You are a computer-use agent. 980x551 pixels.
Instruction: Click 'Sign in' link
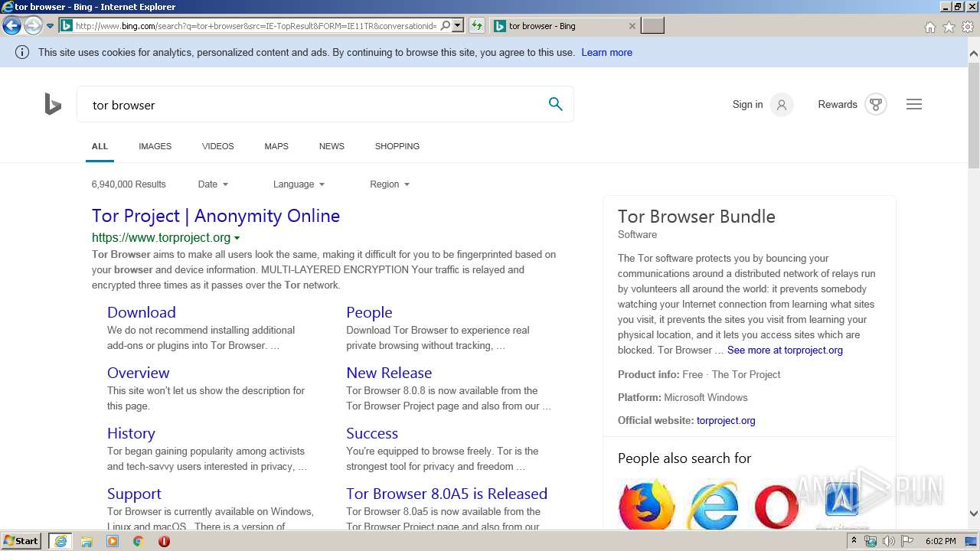[747, 104]
